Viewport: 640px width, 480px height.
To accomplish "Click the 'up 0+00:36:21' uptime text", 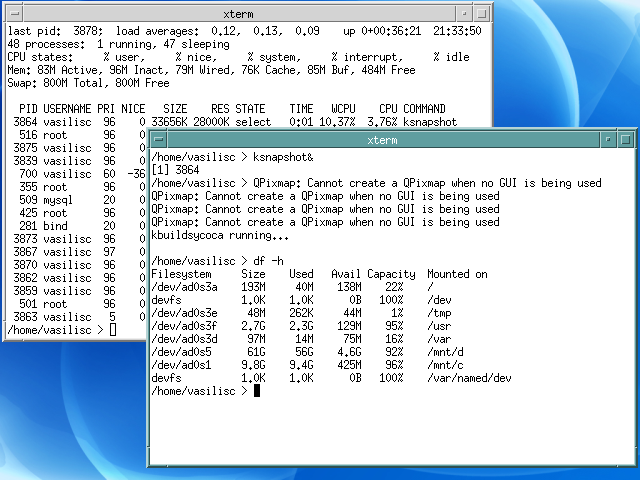I will click(x=382, y=31).
